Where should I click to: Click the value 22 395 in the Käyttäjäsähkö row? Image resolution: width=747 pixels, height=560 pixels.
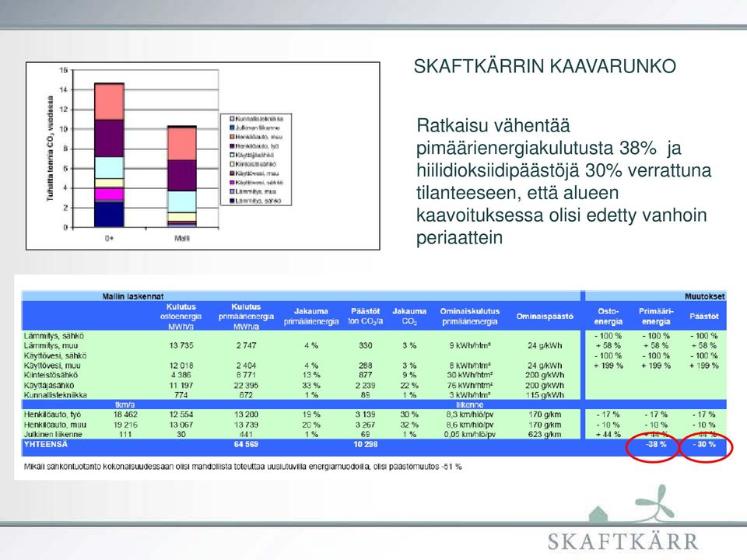(247, 385)
